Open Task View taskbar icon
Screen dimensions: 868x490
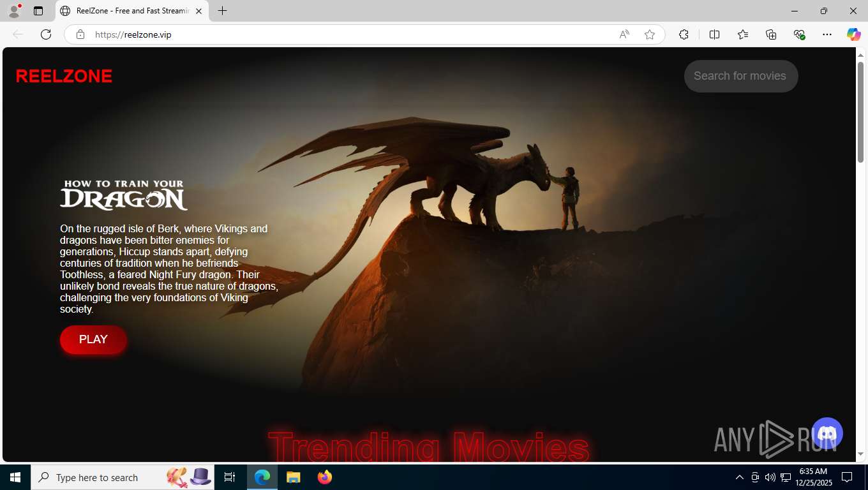[230, 477]
